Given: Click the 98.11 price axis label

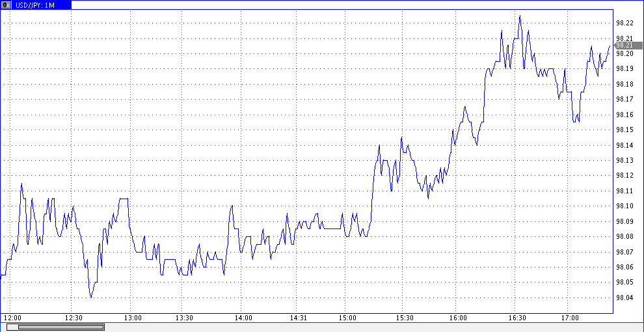Looking at the screenshot, I should pos(624,191).
